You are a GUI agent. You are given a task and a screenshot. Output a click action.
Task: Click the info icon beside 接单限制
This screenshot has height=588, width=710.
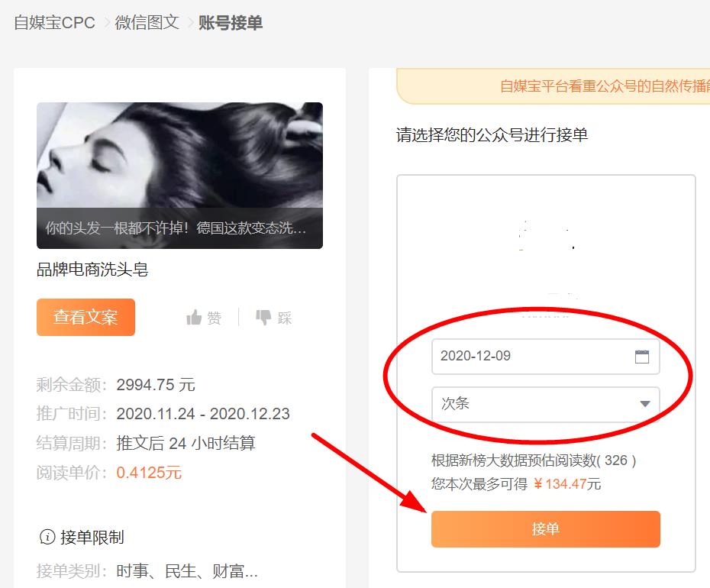point(47,537)
